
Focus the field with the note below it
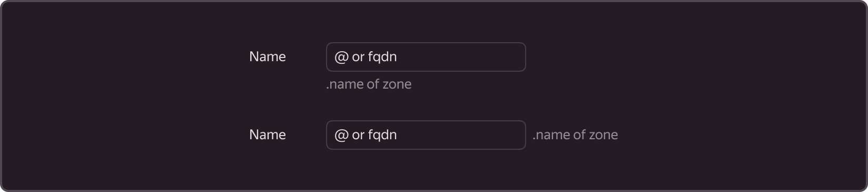pos(426,57)
